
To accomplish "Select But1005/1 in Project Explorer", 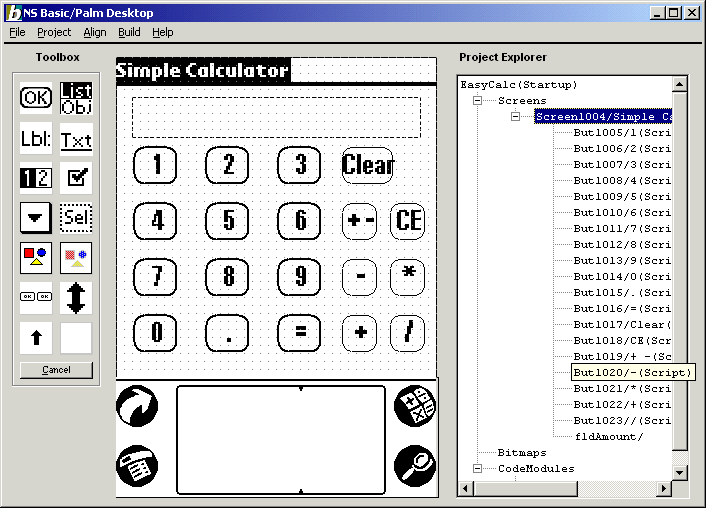I will [622, 133].
